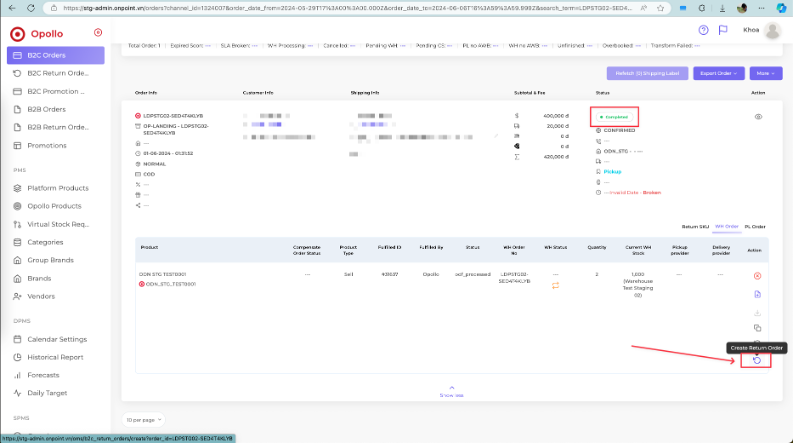This screenshot has width=794, height=444.
Task: Click the Forecasts bar chart icon
Action: (x=17, y=375)
